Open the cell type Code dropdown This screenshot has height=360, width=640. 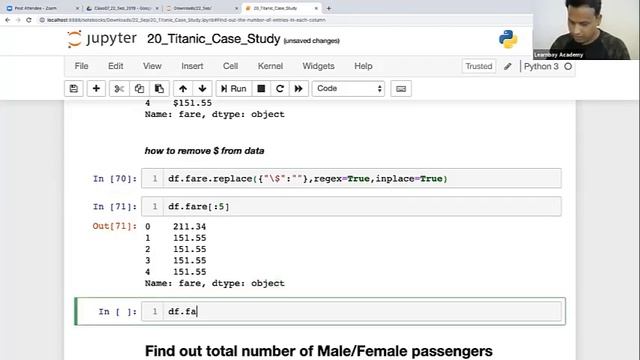[349, 89]
